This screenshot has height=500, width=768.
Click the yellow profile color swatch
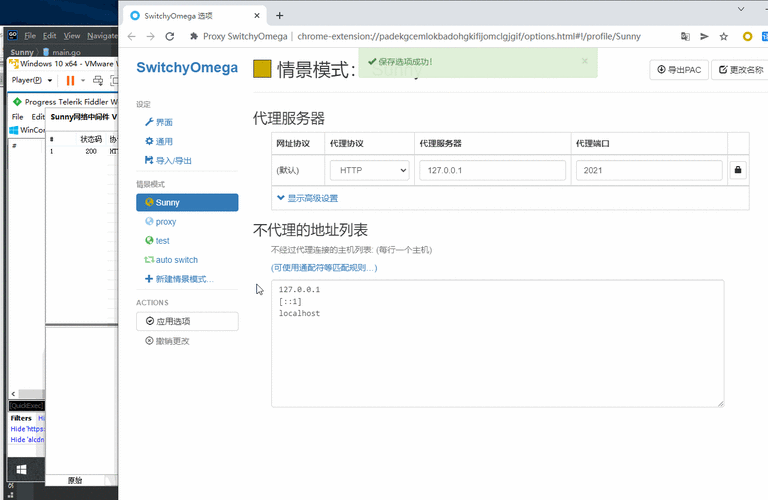pos(262,69)
